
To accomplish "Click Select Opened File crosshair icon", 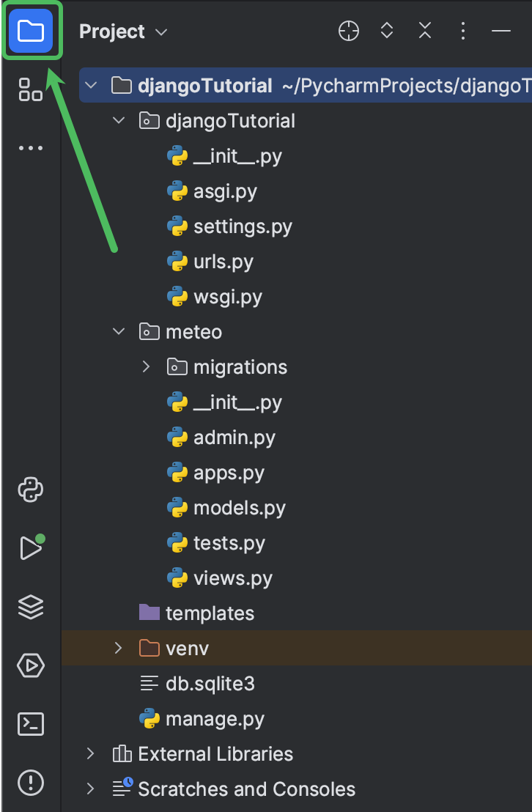I will (x=348, y=31).
